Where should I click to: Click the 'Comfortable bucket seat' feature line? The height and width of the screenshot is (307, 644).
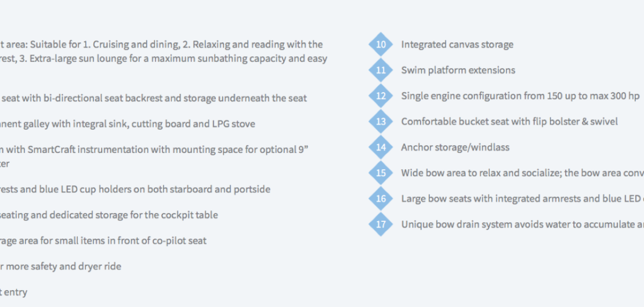(x=509, y=122)
